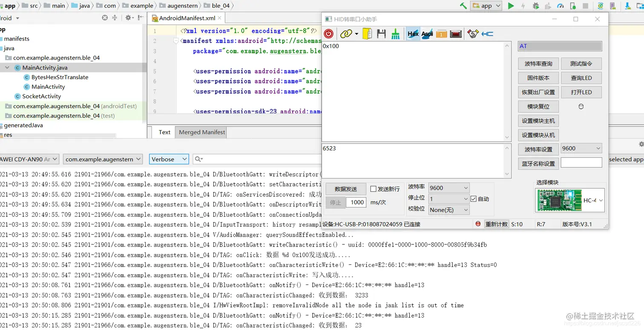The image size is (644, 330).
Task: Click the gray Stop square icon
Action: [x=586, y=6]
